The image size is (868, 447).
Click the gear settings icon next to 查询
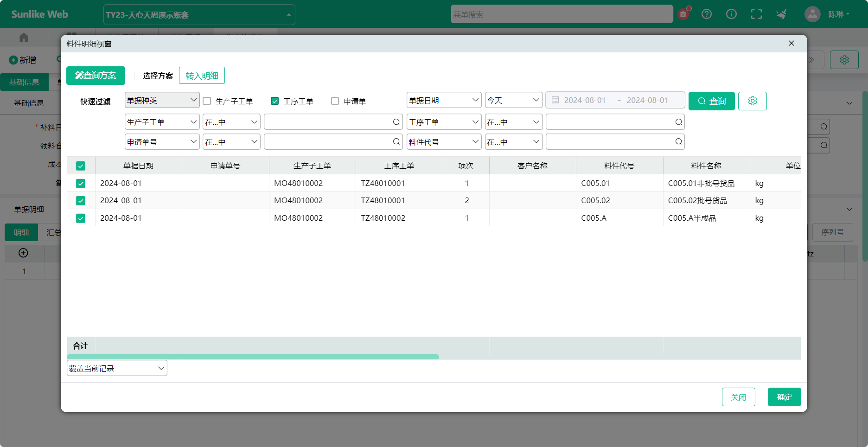pyautogui.click(x=752, y=101)
